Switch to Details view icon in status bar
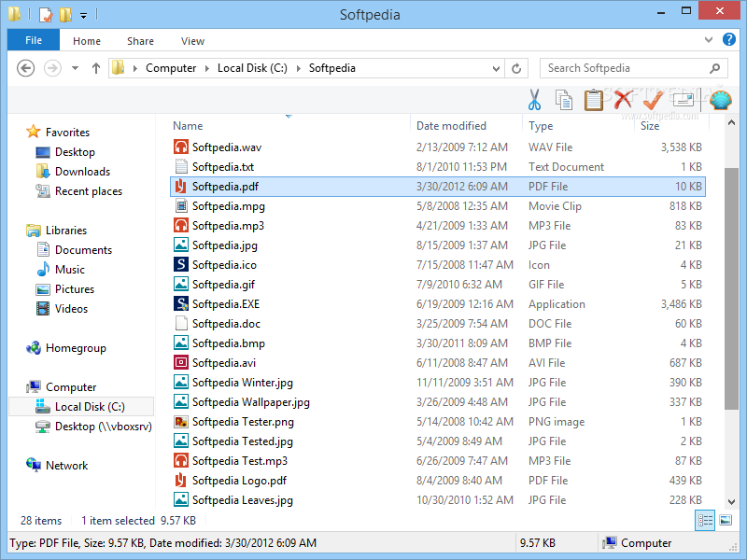This screenshot has height=560, width=747. pyautogui.click(x=705, y=520)
